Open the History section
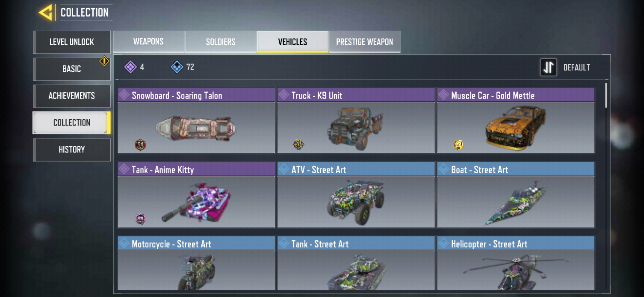Viewport: 644px width, 297px height. 72,150
